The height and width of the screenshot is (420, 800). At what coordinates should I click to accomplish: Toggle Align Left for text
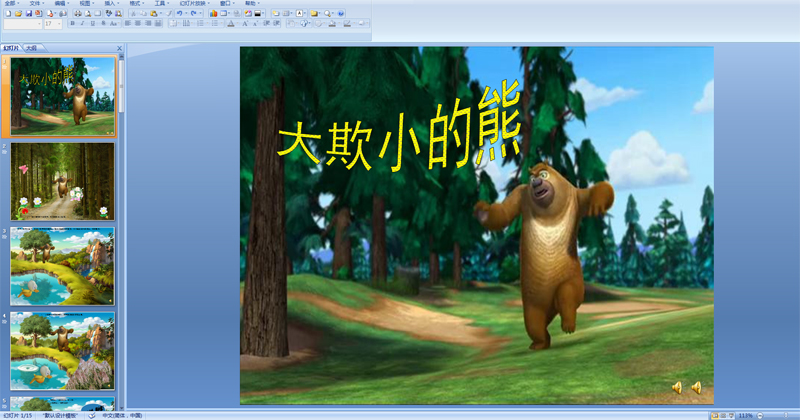coord(128,23)
